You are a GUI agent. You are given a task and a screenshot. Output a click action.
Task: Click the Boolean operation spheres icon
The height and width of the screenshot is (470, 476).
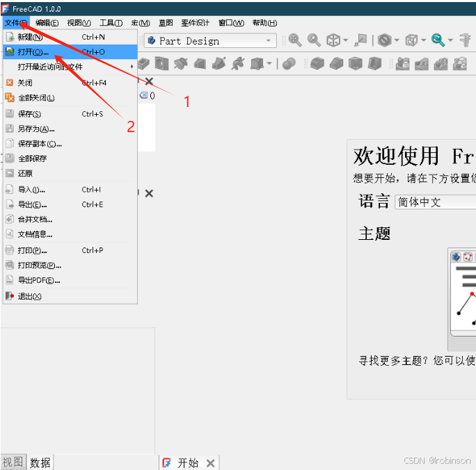(289, 64)
